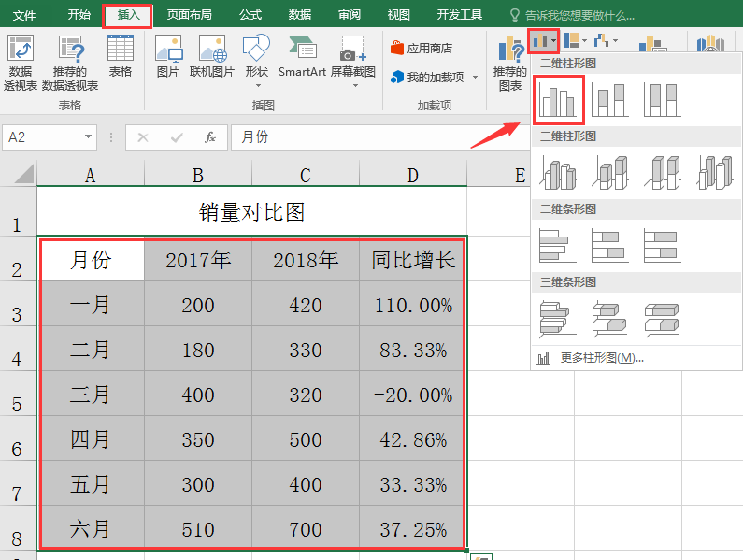Click cell with value 700

click(x=306, y=528)
